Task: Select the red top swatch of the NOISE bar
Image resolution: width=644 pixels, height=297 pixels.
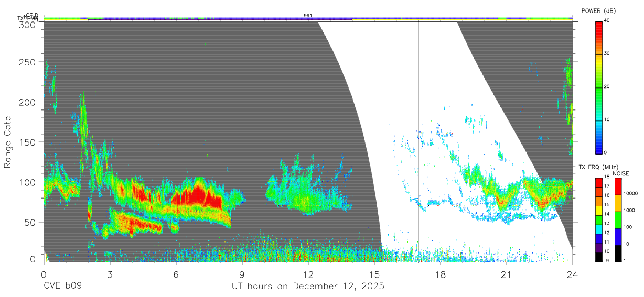Action: click(618, 186)
